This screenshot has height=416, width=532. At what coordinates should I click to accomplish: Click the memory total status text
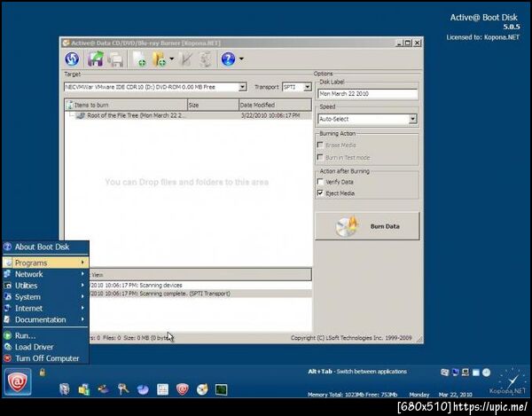tap(352, 395)
